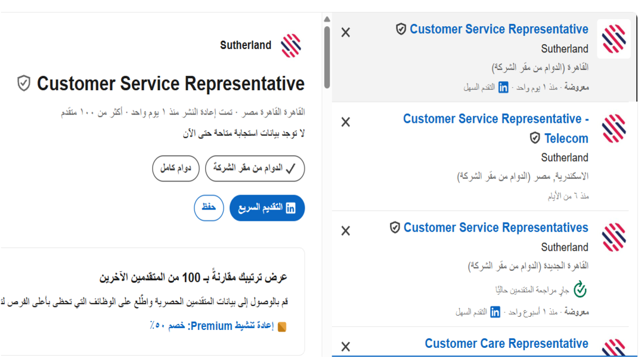The height and width of the screenshot is (358, 644).
Task: Click the verified shield next to Telecom
Action: 535,138
